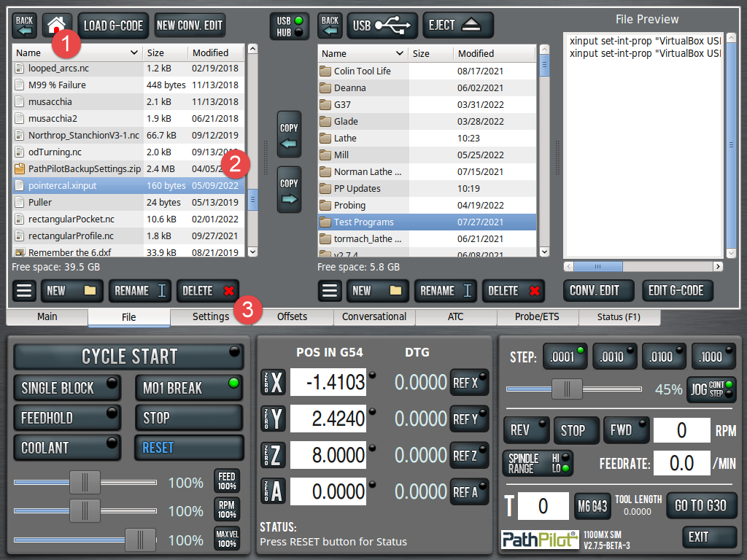Screen dimensions: 747x560
Task: Open Name column dropdown in left file list
Action: 134,52
